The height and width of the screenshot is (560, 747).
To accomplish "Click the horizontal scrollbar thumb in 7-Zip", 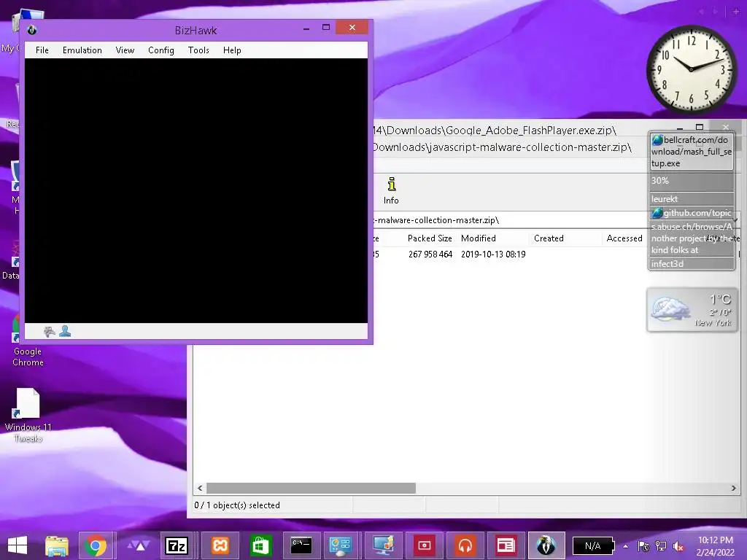I will point(311,488).
